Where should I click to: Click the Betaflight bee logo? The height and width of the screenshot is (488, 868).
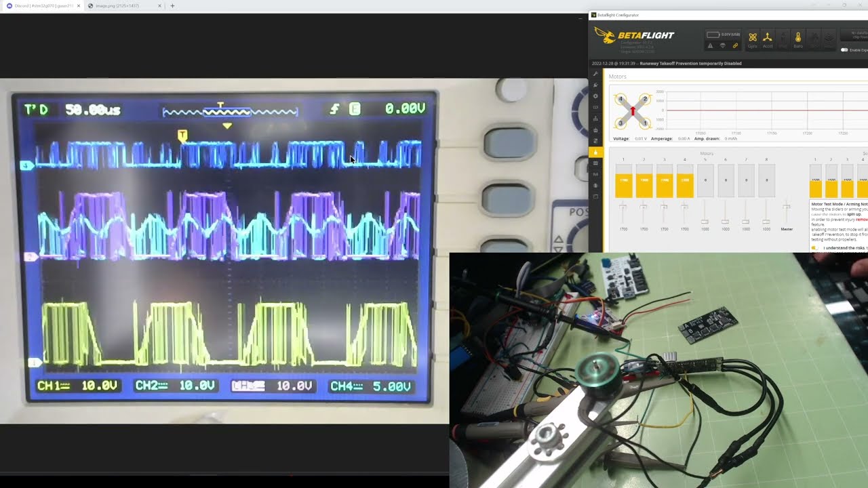pos(605,35)
